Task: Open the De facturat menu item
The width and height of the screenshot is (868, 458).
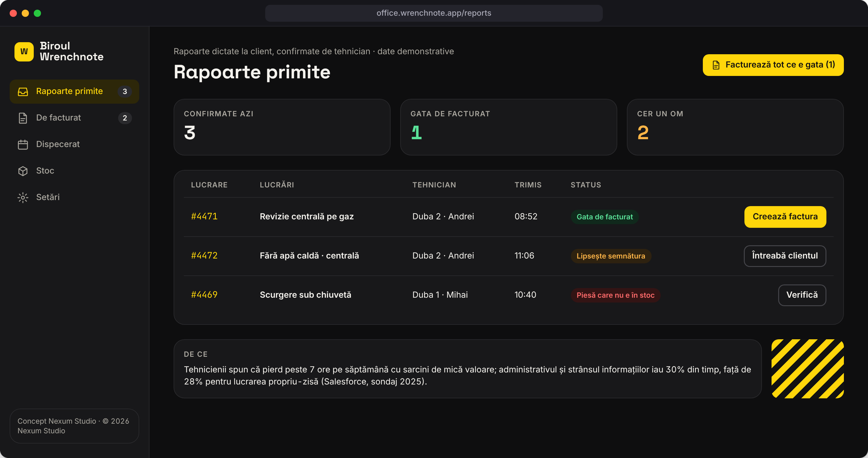Action: point(74,118)
